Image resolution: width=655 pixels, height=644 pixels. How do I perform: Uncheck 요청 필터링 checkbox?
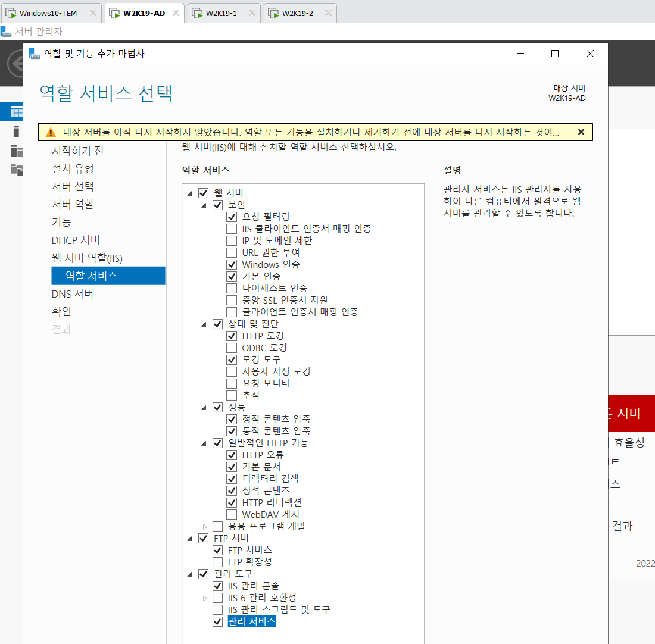pos(232,217)
